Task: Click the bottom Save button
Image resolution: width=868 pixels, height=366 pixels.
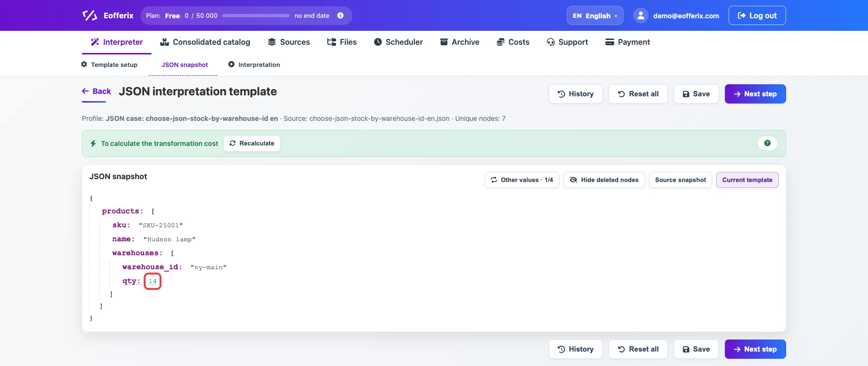Action: point(696,349)
